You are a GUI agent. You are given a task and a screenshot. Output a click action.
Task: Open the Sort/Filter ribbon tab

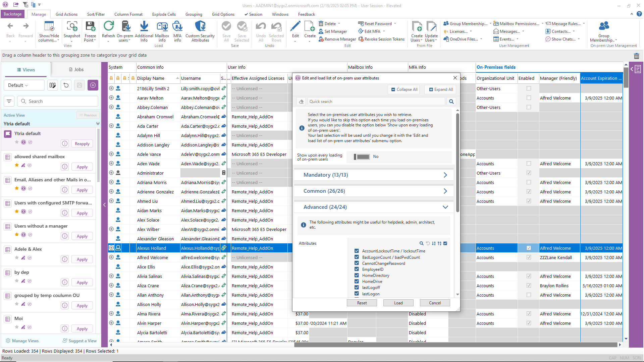[96, 14]
